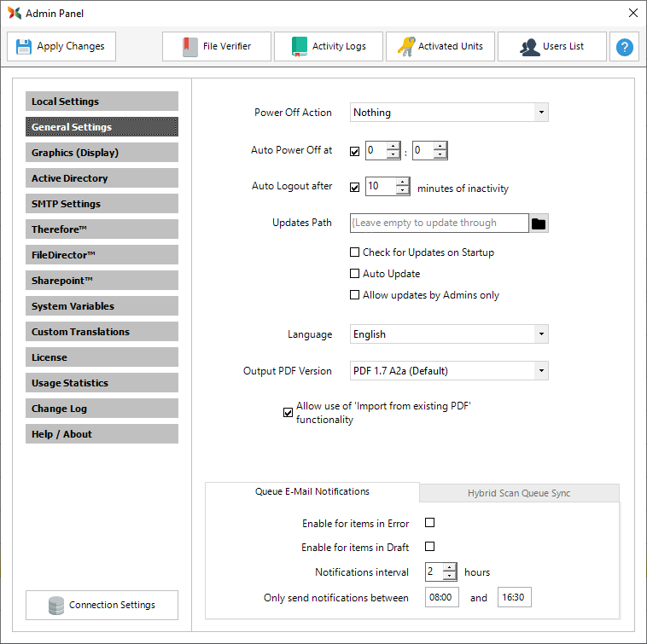Click the Apply Changes save icon
The image size is (647, 644).
tap(24, 47)
